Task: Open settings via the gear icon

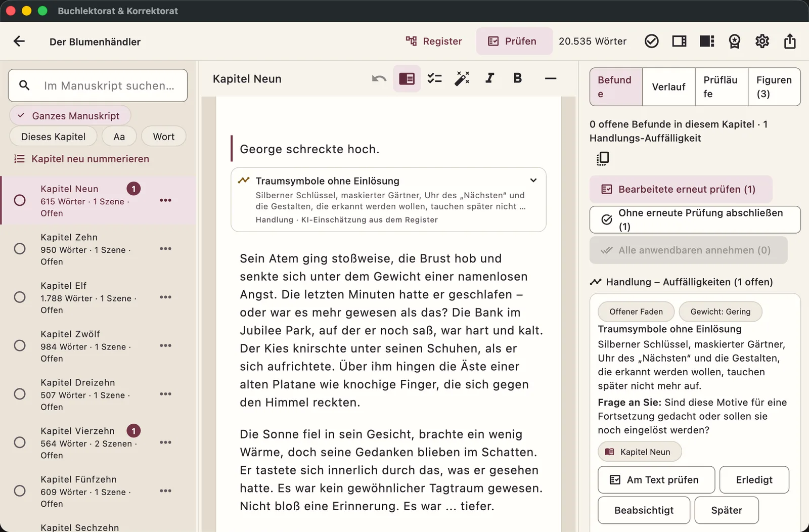Action: [762, 41]
